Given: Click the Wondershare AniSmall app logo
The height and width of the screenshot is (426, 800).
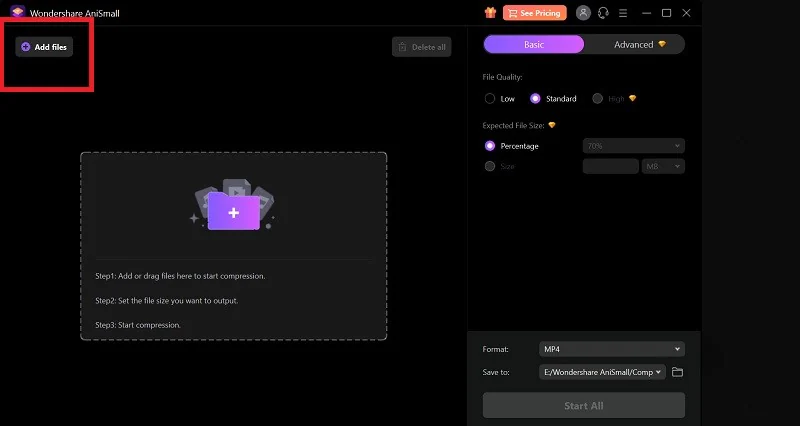Looking at the screenshot, I should tap(17, 11).
